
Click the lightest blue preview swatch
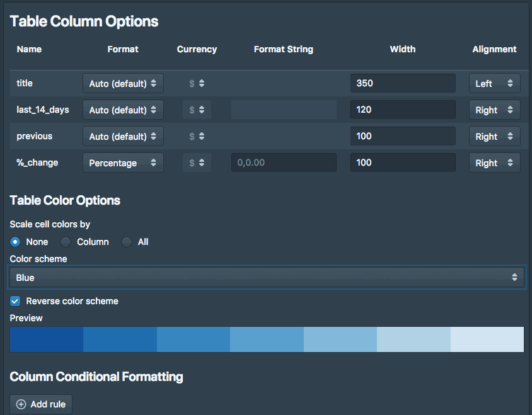[487, 339]
